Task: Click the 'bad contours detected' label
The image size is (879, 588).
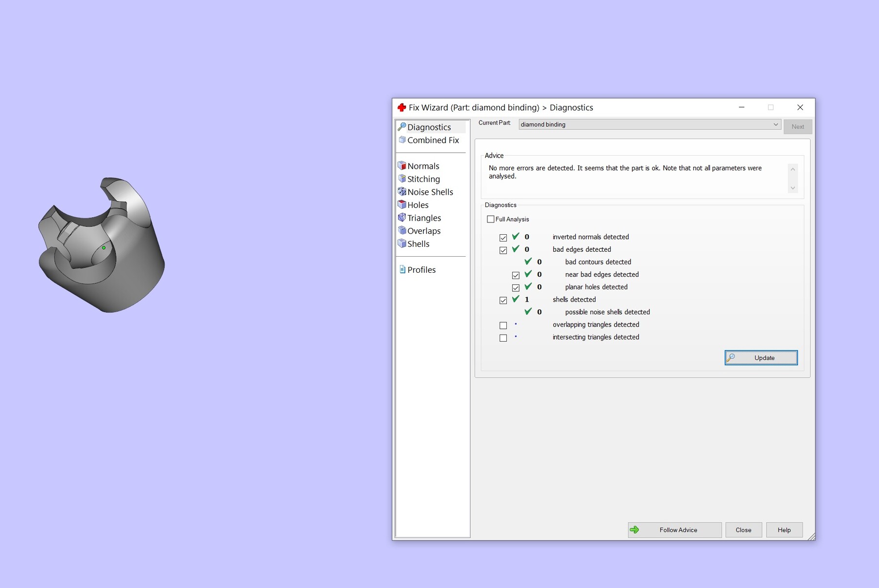Action: coord(598,262)
